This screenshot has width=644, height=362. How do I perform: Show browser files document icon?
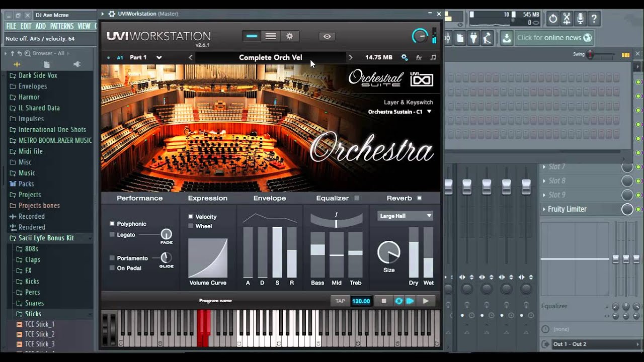[x=46, y=64]
